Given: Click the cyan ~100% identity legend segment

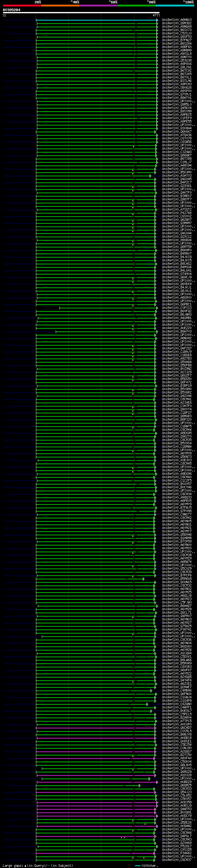Looking at the screenshot, I should [175, 6].
